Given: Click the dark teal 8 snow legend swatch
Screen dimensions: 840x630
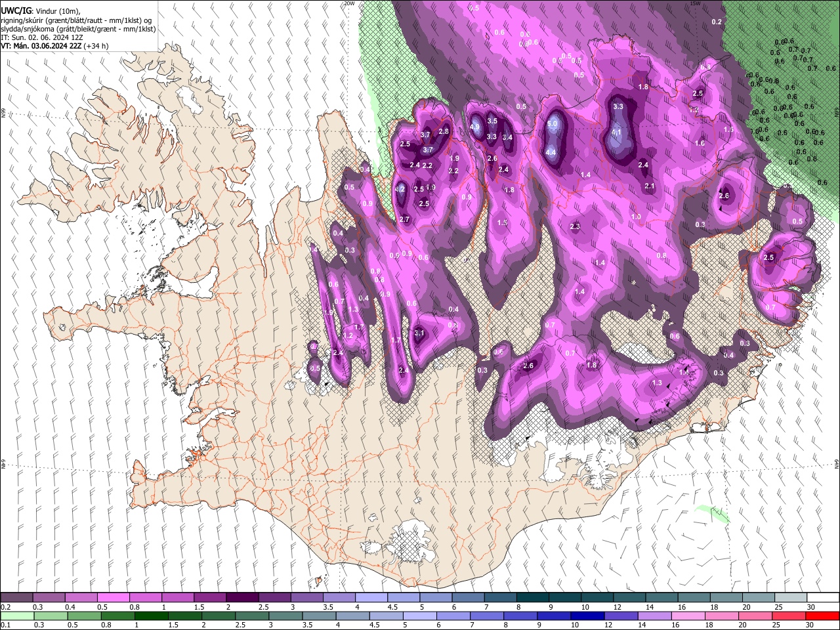Looking at the screenshot, I should click(x=532, y=598).
